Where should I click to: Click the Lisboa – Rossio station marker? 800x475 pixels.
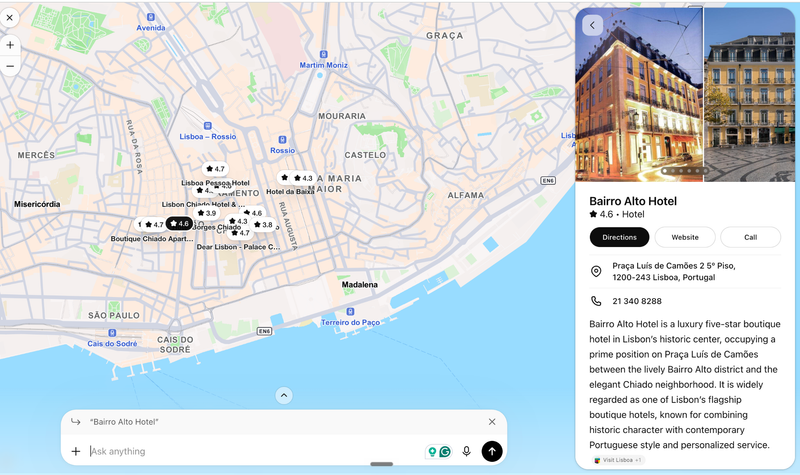pos(207,126)
